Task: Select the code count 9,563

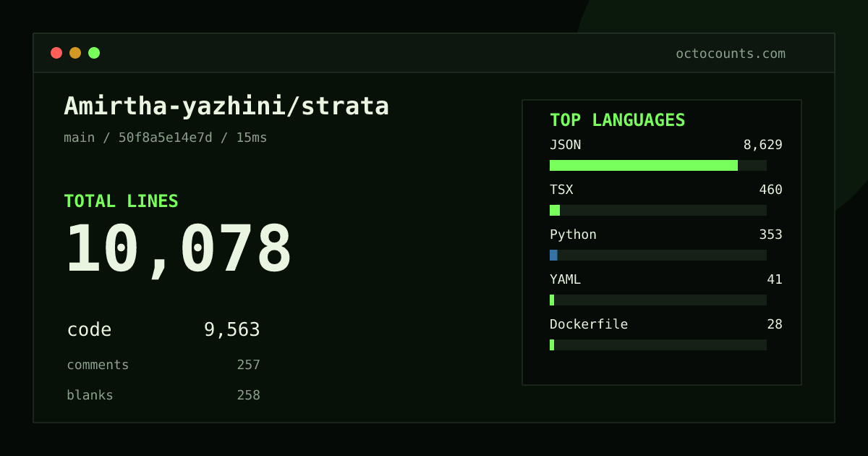Action: point(232,330)
